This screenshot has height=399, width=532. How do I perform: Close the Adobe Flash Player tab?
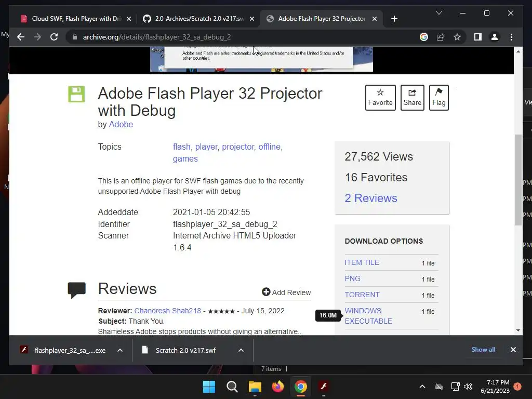(x=374, y=19)
